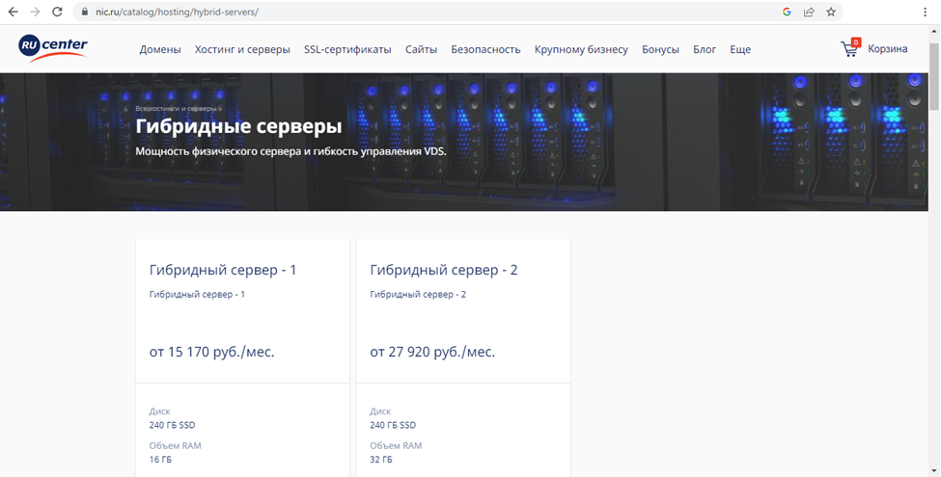Open the Гибридный сервер - 2 title link

443,270
